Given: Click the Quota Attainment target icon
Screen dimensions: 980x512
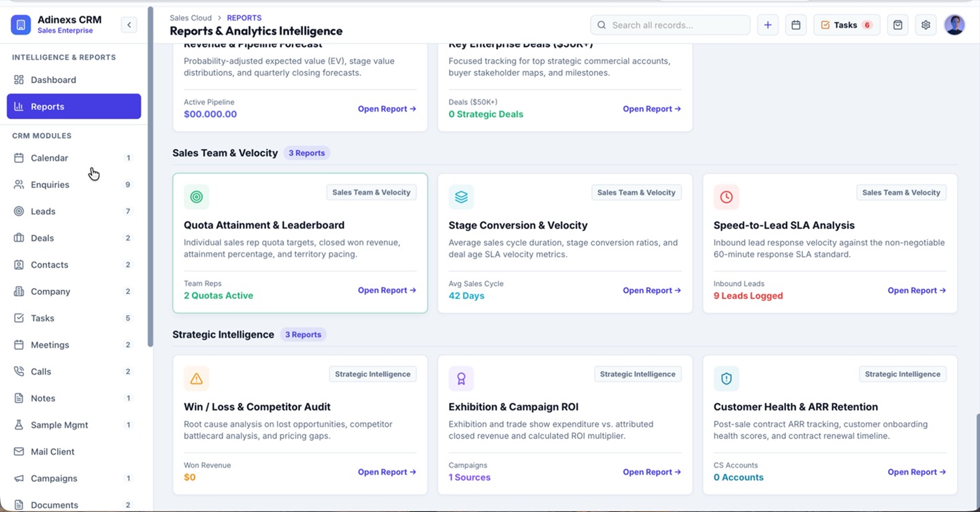Looking at the screenshot, I should (x=197, y=197).
